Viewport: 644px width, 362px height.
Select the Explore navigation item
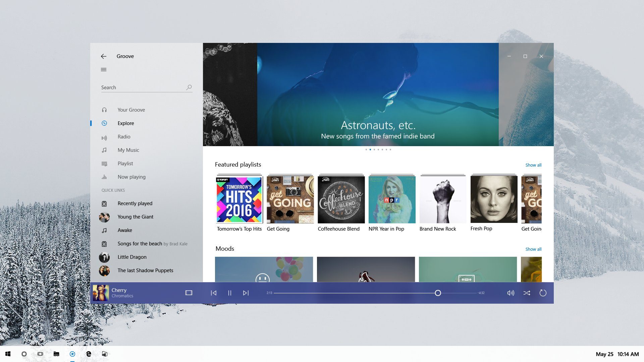(125, 123)
